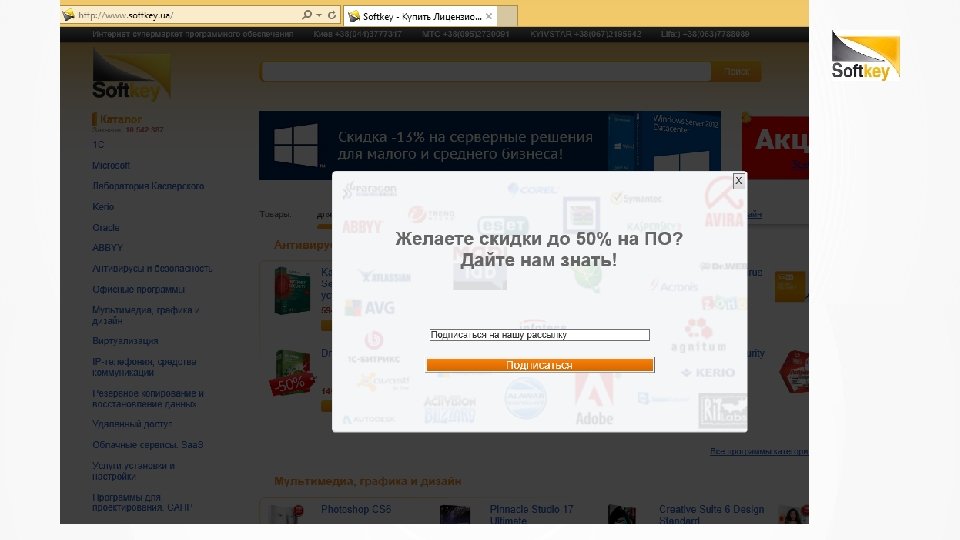The image size is (960, 540).
Task: Open IP-телефония, средства коммуникации category
Action: pos(144,367)
